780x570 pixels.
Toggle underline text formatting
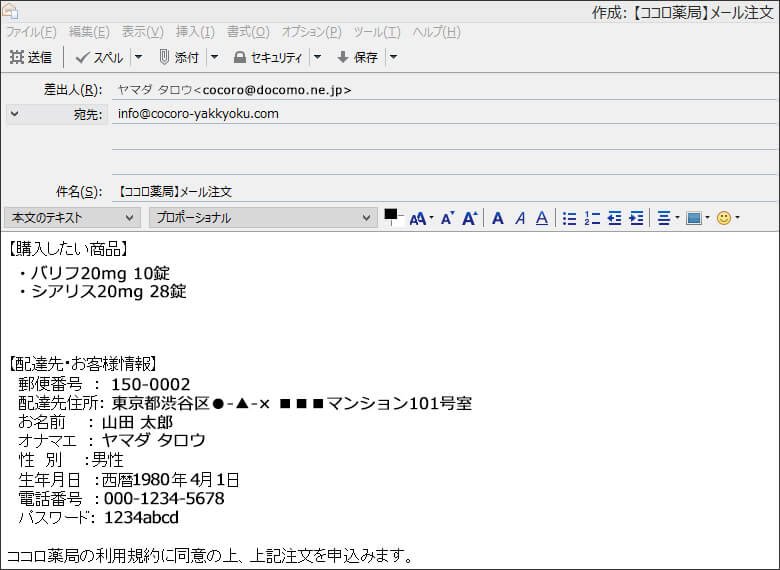542,218
